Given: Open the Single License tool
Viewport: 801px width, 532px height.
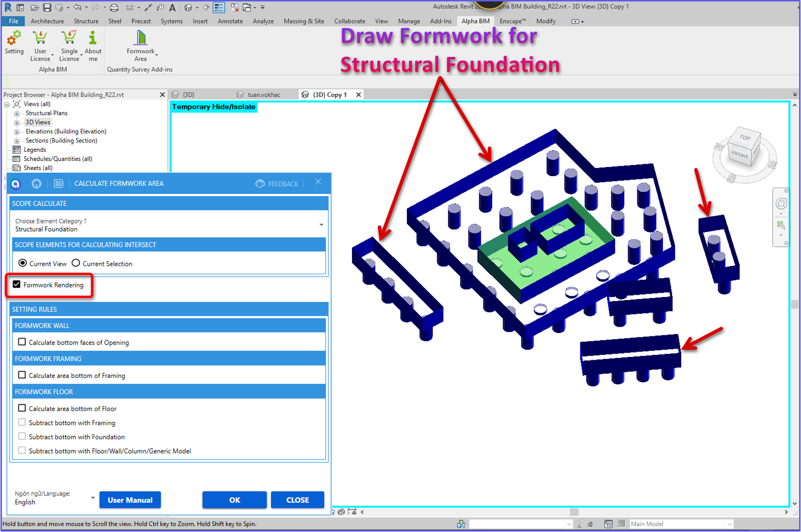Looking at the screenshot, I should coord(69,46).
